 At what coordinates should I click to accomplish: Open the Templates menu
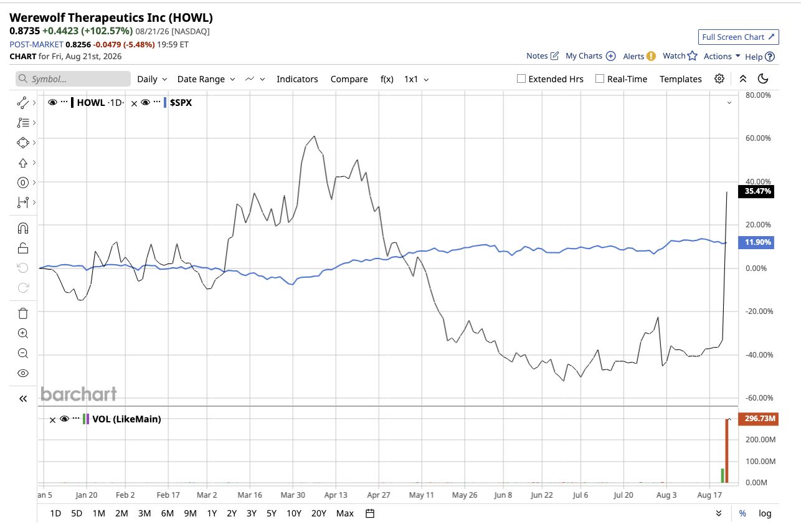click(x=681, y=79)
